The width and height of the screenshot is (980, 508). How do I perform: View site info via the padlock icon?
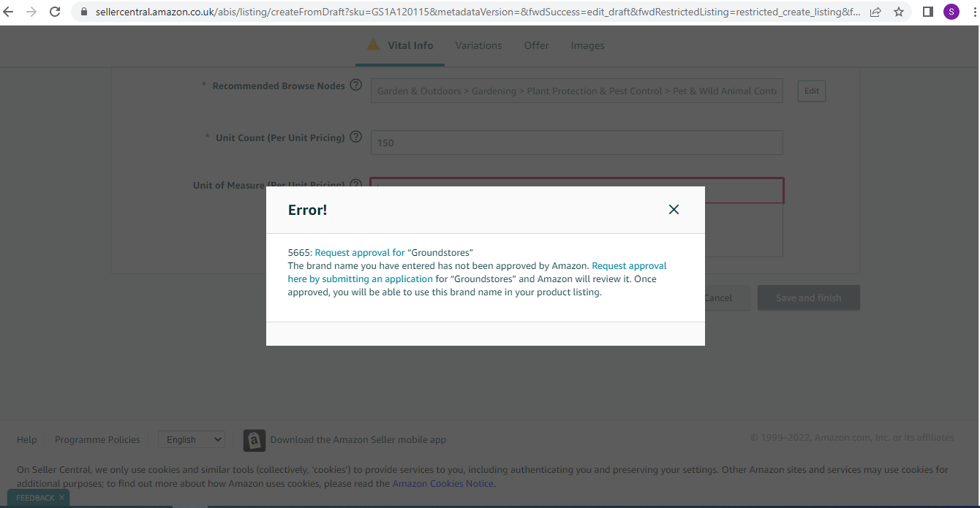point(83,12)
